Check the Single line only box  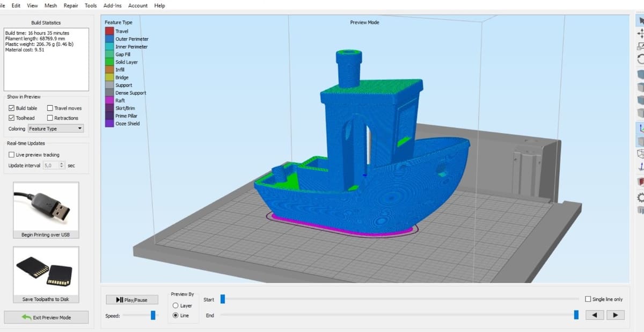click(x=588, y=299)
